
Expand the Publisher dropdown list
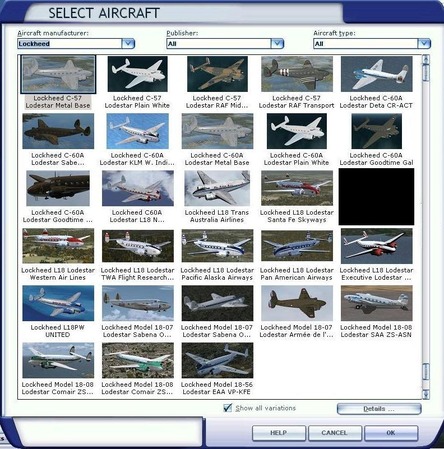tap(277, 44)
